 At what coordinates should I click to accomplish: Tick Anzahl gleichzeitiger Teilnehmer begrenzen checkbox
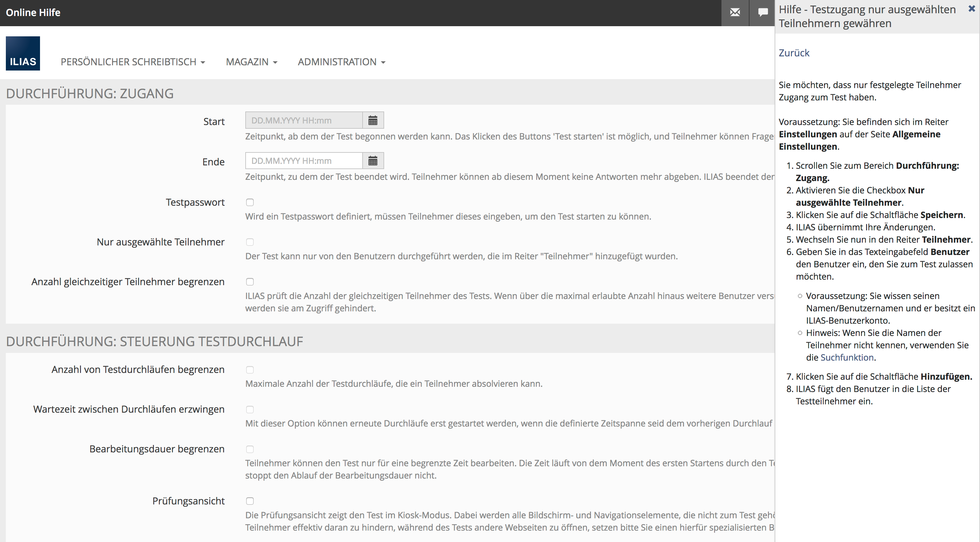250,282
